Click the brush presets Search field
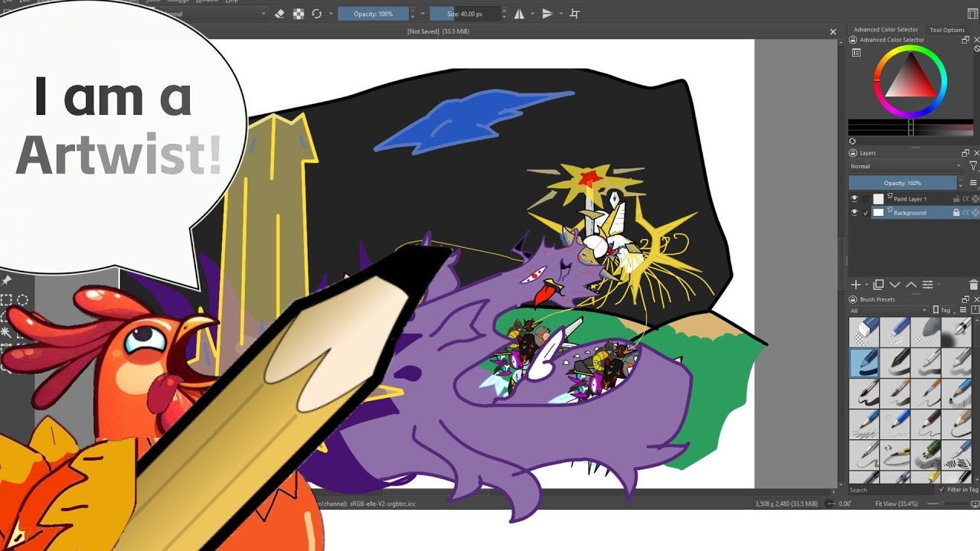 point(892,490)
